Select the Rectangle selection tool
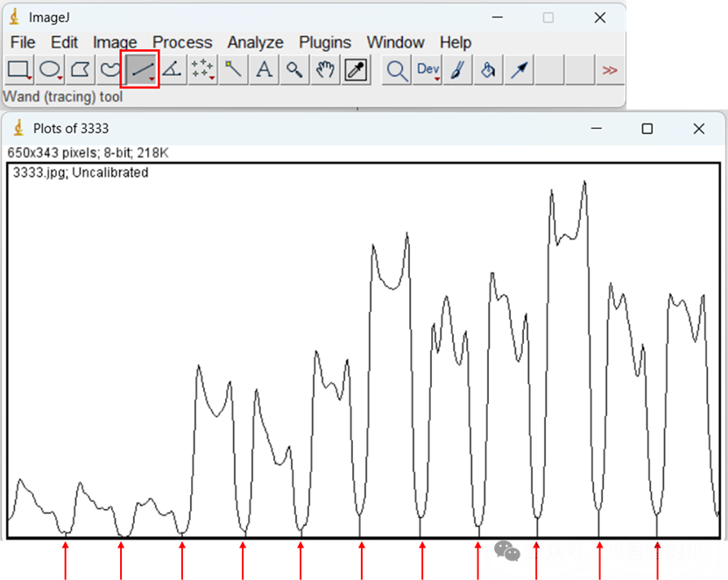The height and width of the screenshot is (580, 728). point(19,70)
